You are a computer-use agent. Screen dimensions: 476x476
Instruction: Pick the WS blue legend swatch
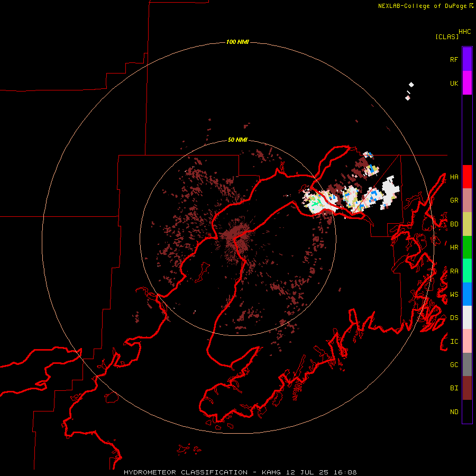coord(467,294)
